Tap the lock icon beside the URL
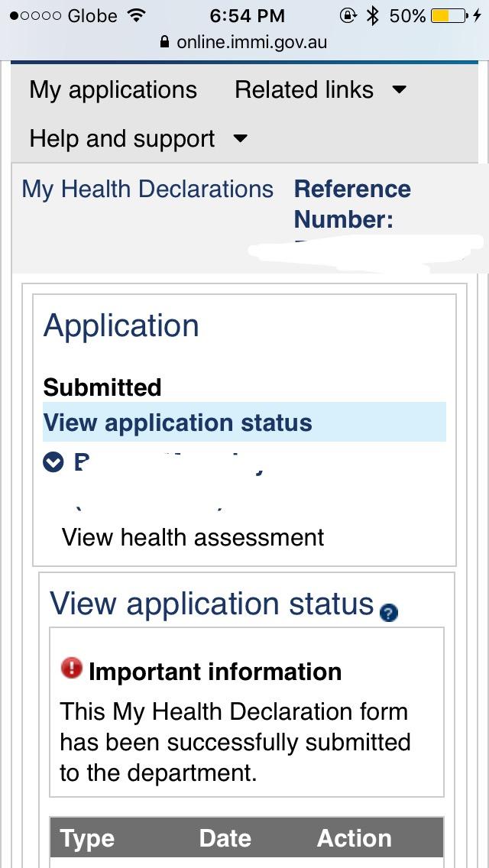Viewport: 489px width, 868px height. point(164,43)
